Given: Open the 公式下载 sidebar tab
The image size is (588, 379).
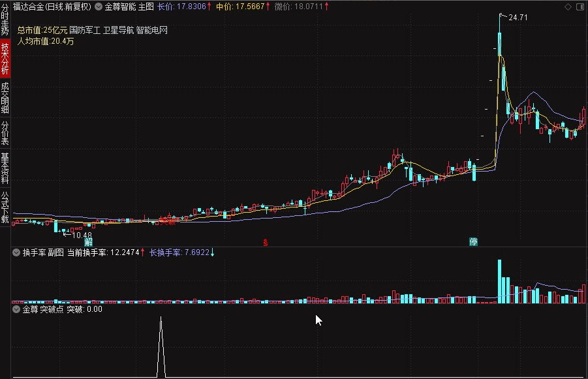Looking at the screenshot, I should click(5, 207).
